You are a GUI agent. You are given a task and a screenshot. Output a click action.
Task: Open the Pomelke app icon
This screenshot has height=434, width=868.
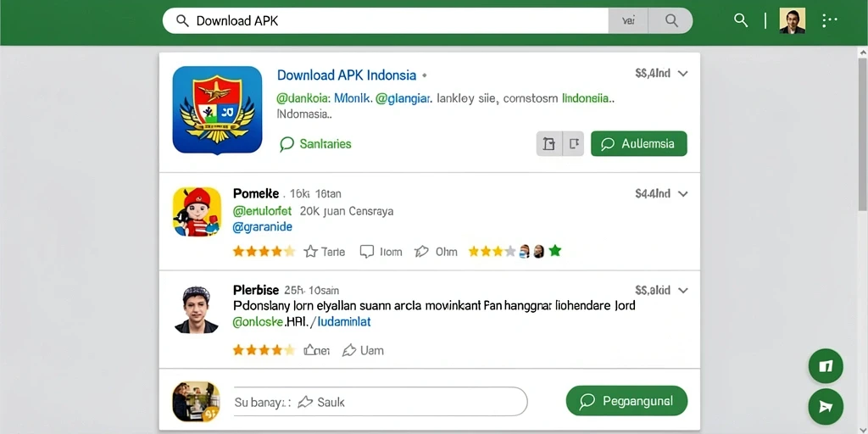click(197, 212)
